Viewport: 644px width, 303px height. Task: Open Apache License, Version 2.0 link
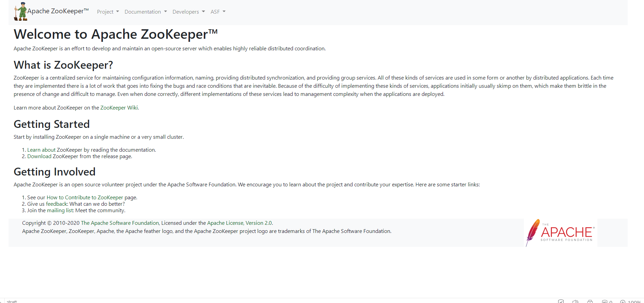tap(240, 223)
